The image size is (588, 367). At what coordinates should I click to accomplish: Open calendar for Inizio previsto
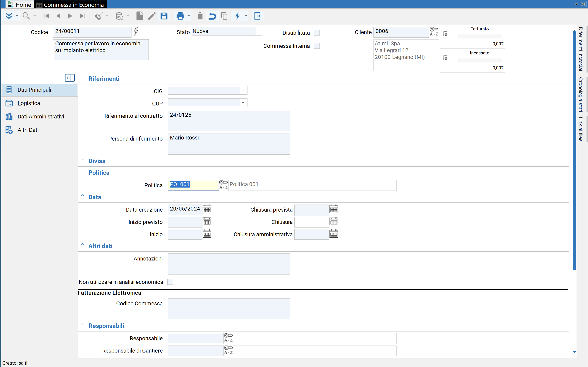[207, 221]
